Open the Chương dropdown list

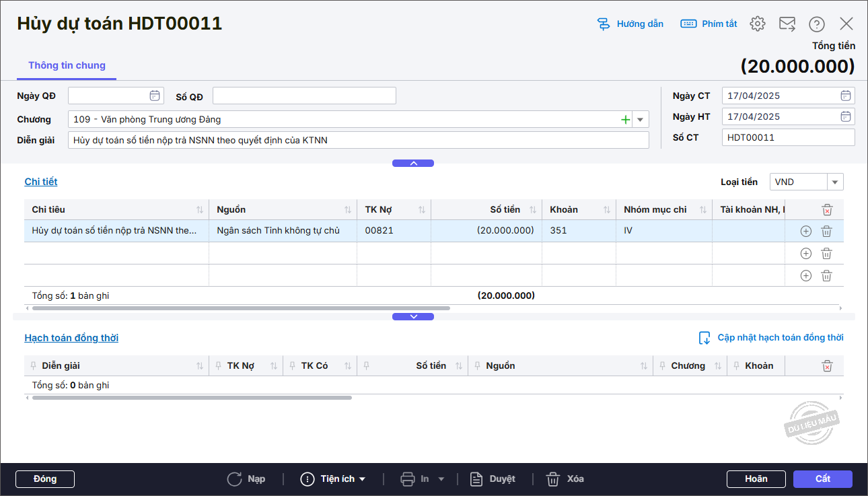click(x=641, y=120)
